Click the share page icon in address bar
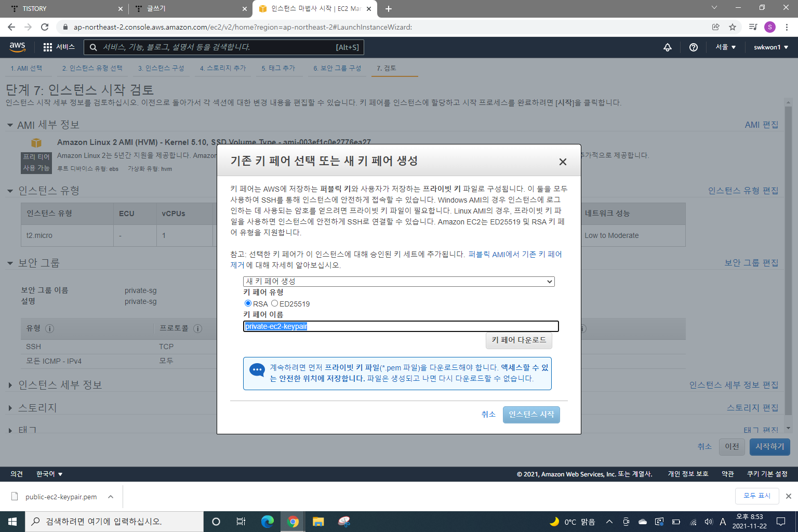This screenshot has height=532, width=798. point(715,27)
